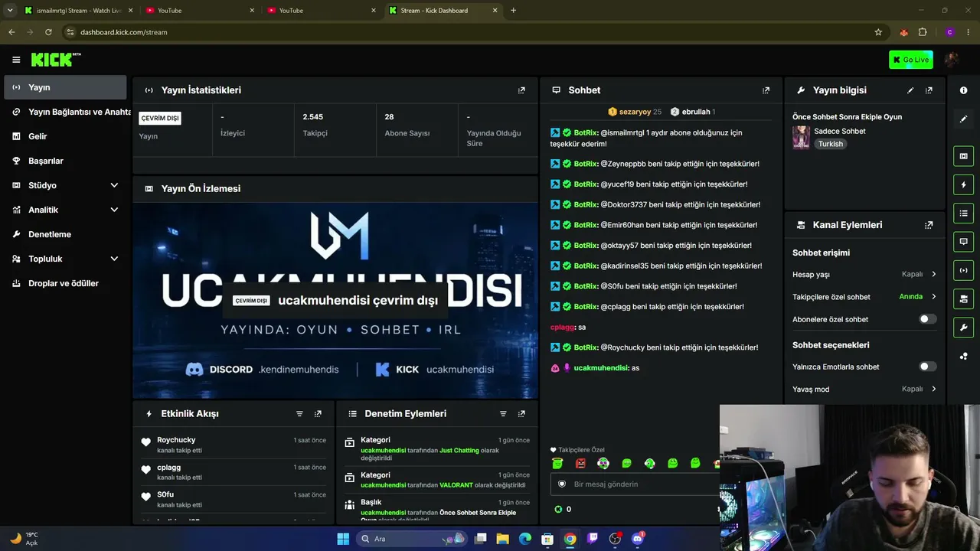Open Yayın Bağlantısı ve Anahtarı sidebar item
Viewport: 980px width, 551px height.
coord(65,112)
